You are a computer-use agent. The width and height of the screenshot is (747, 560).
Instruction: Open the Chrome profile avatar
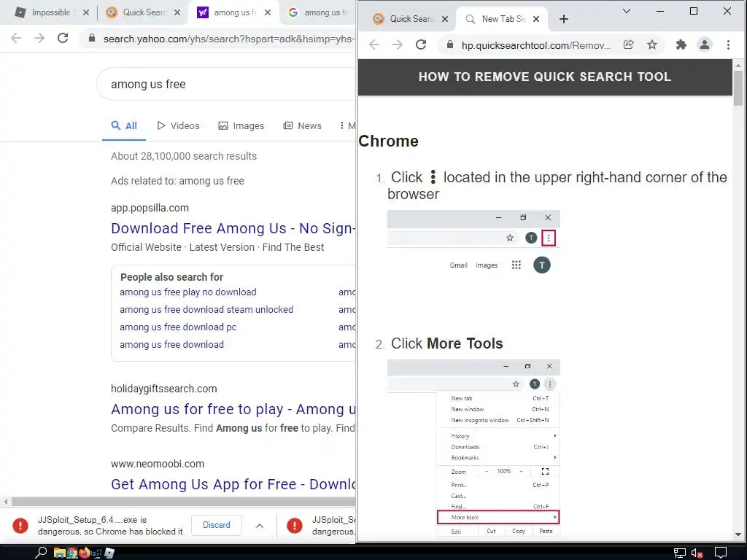tap(704, 44)
